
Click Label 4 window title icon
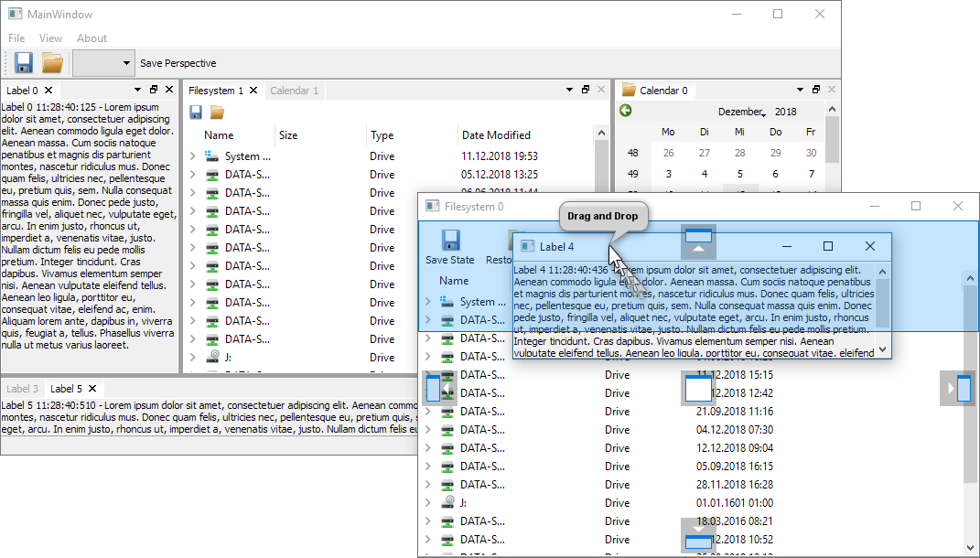527,246
